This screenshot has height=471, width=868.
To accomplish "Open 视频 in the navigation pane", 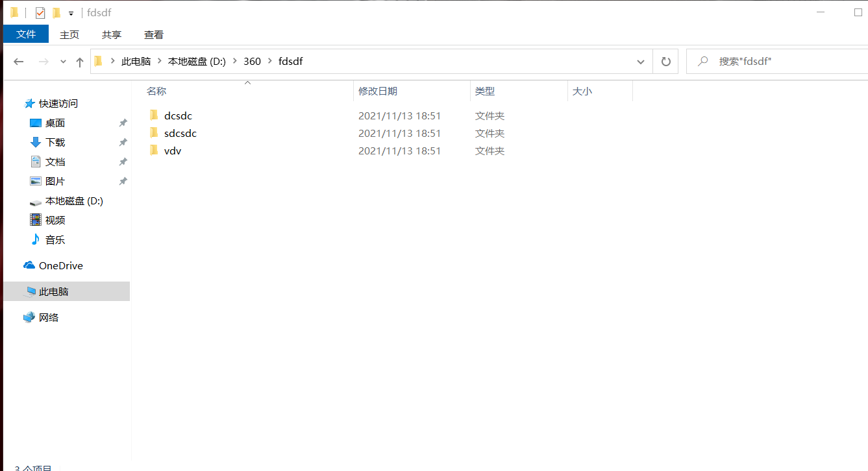I will pos(55,220).
